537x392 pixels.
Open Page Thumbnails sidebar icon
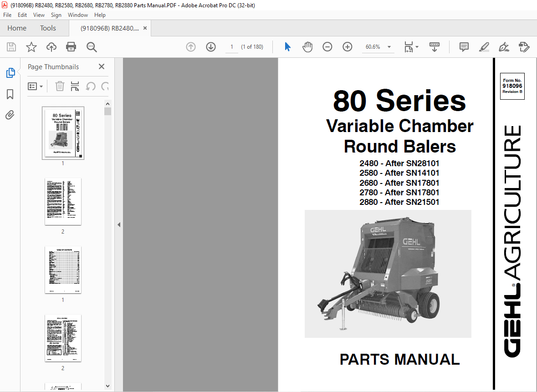[x=10, y=72]
